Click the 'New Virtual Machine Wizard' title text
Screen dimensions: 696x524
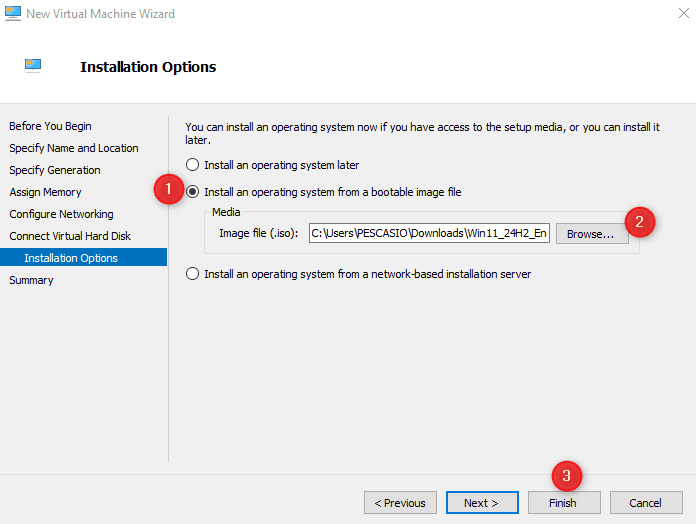pos(100,14)
